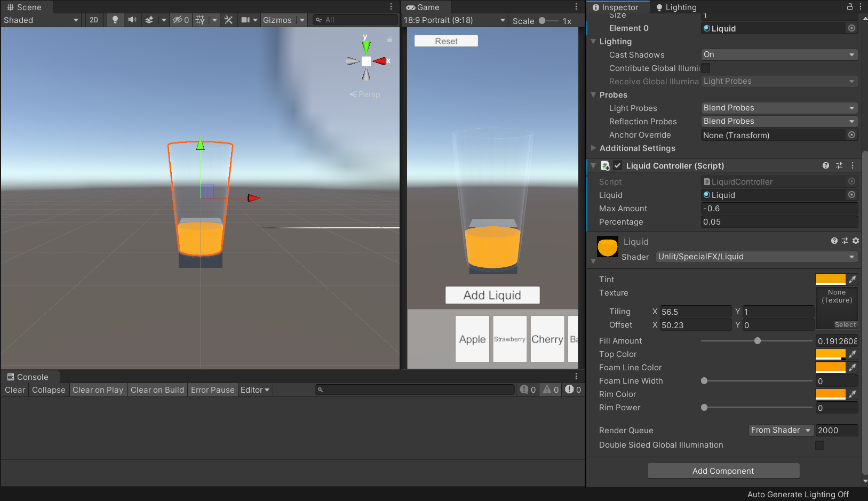The width and height of the screenshot is (868, 501).
Task: Click the Add Component button
Action: (x=723, y=471)
